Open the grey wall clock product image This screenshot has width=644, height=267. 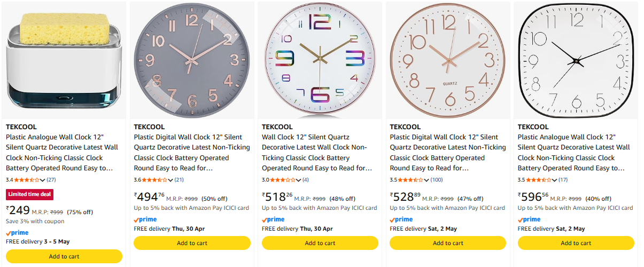[x=192, y=60]
